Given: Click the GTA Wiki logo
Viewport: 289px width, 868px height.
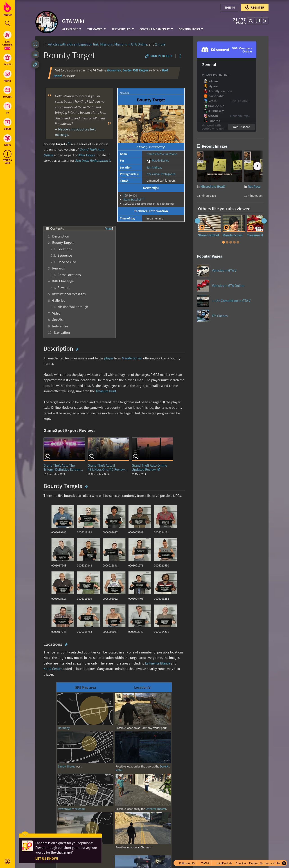Looking at the screenshot, I should pyautogui.click(x=47, y=22).
